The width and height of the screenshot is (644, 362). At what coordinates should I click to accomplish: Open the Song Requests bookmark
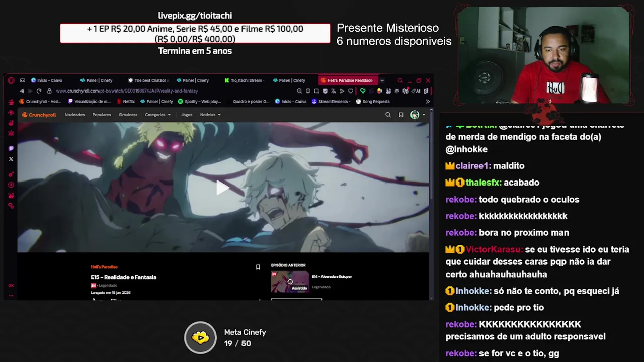[x=373, y=101]
